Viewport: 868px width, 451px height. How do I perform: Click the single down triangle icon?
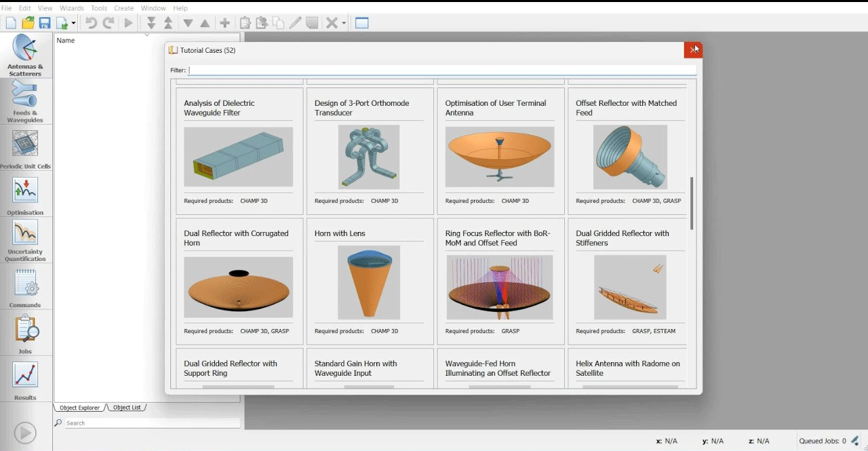(x=188, y=23)
